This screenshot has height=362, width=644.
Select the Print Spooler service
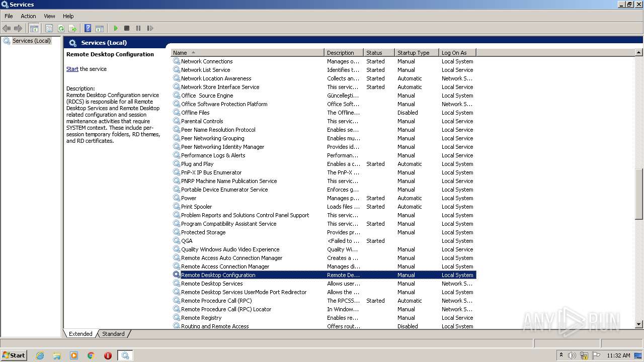[x=324, y=207]
